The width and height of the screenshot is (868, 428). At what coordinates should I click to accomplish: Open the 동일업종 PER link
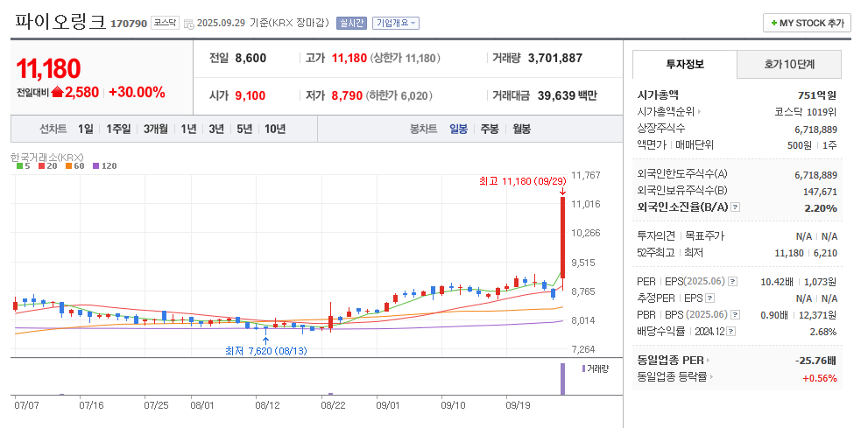(x=674, y=361)
